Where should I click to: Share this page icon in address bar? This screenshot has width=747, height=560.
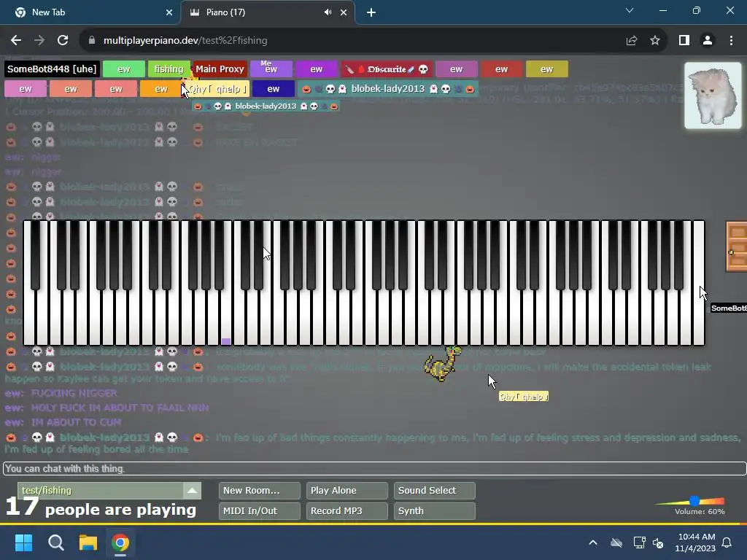(632, 41)
